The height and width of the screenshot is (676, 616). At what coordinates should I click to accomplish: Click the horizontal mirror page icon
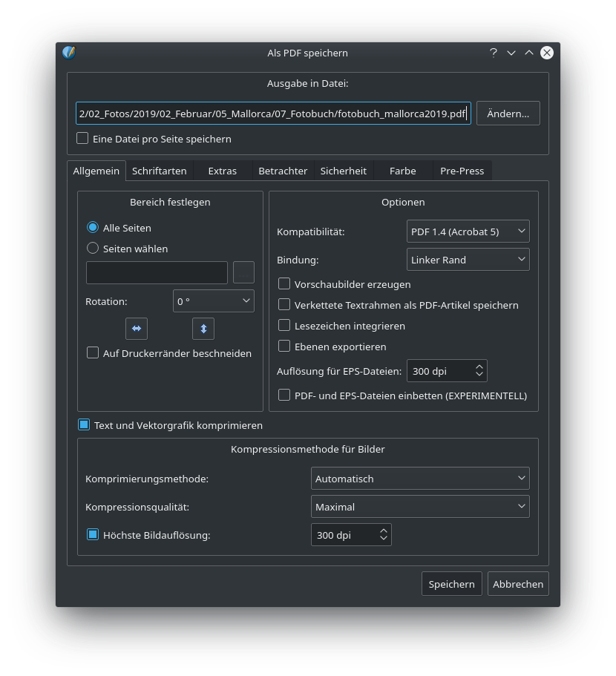coord(137,328)
